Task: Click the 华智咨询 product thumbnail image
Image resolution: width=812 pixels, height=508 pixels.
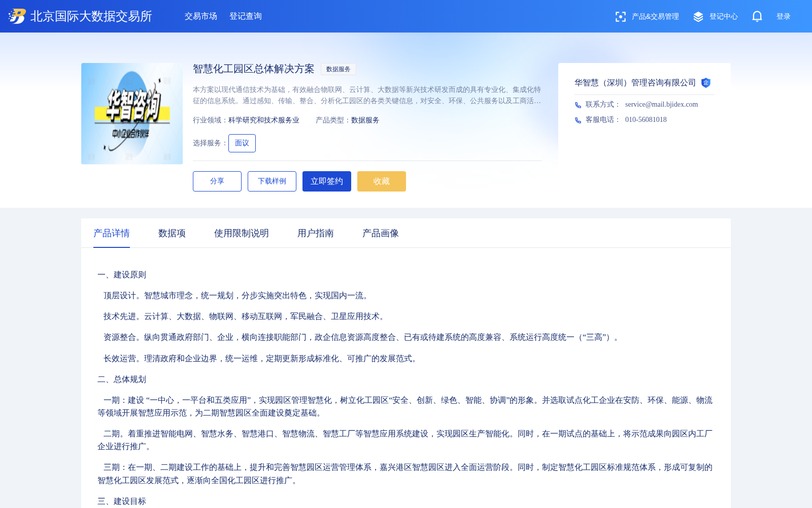Action: tap(132, 114)
